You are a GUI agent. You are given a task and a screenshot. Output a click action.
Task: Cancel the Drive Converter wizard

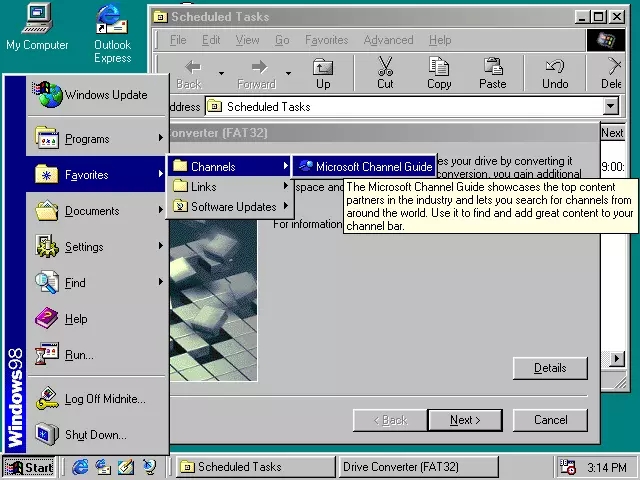click(550, 420)
